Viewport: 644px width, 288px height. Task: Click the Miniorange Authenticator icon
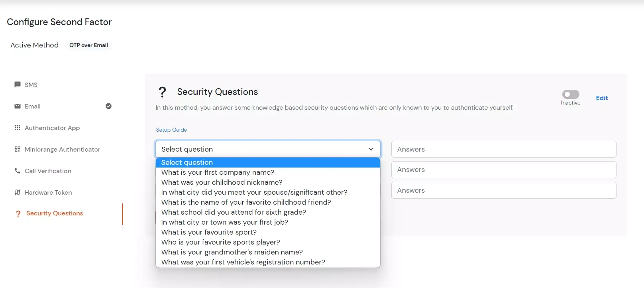click(x=17, y=149)
